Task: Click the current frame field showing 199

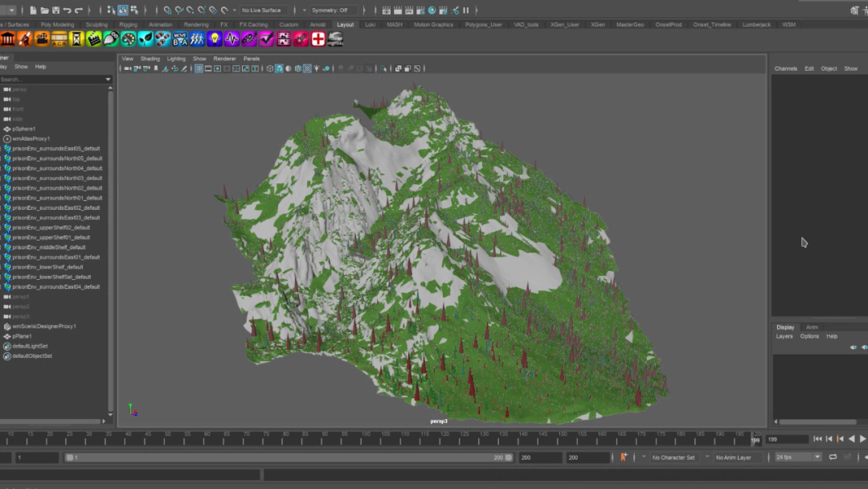Action: 785,439
